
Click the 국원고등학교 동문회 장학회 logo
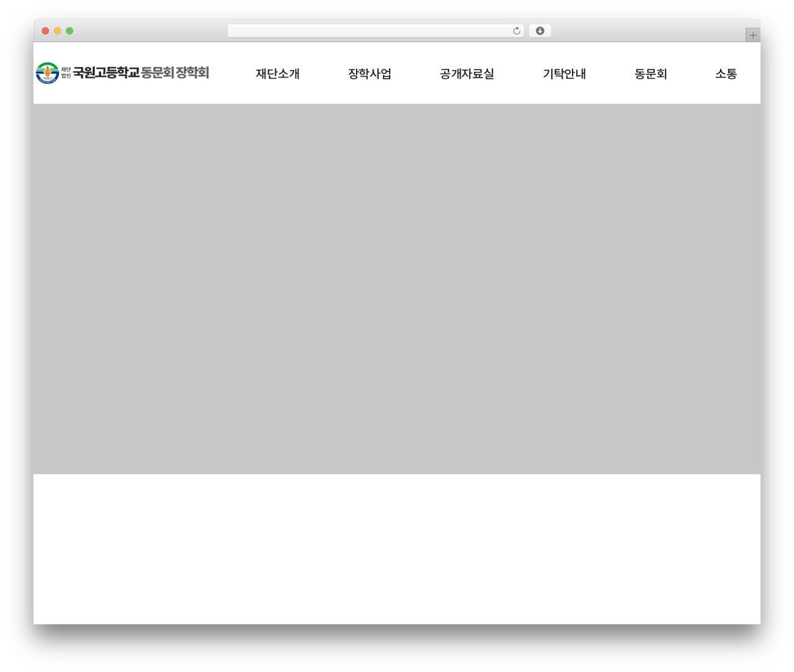(x=122, y=73)
